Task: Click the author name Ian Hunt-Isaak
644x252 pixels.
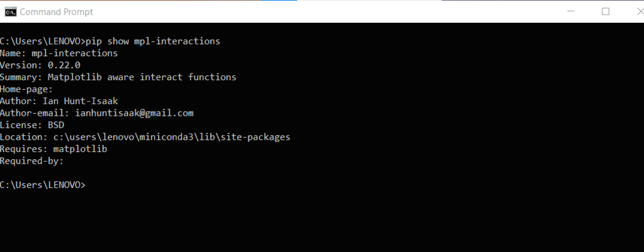Action: coord(80,101)
